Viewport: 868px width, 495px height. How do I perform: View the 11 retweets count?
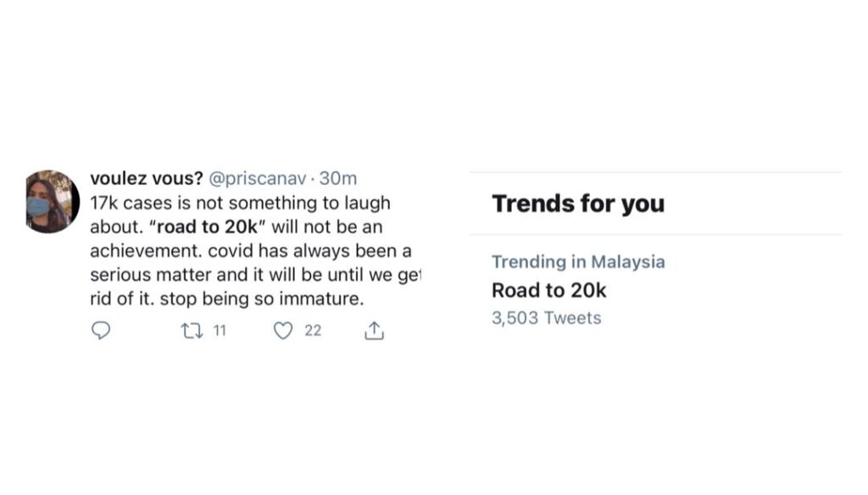pos(219,331)
